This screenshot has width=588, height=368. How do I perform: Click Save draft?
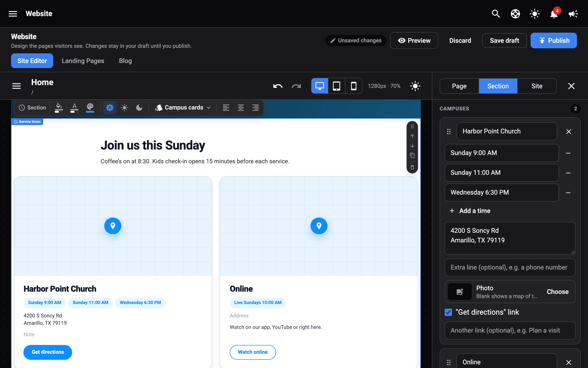click(x=504, y=40)
